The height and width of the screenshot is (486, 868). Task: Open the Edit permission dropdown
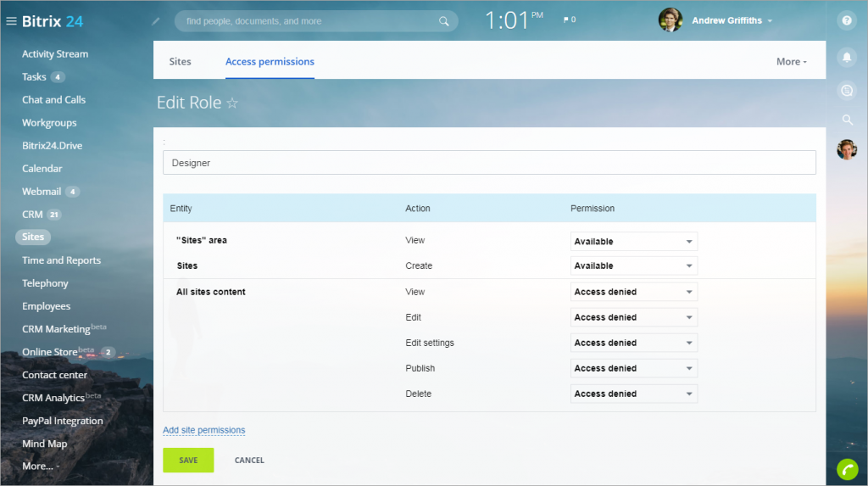tap(634, 317)
